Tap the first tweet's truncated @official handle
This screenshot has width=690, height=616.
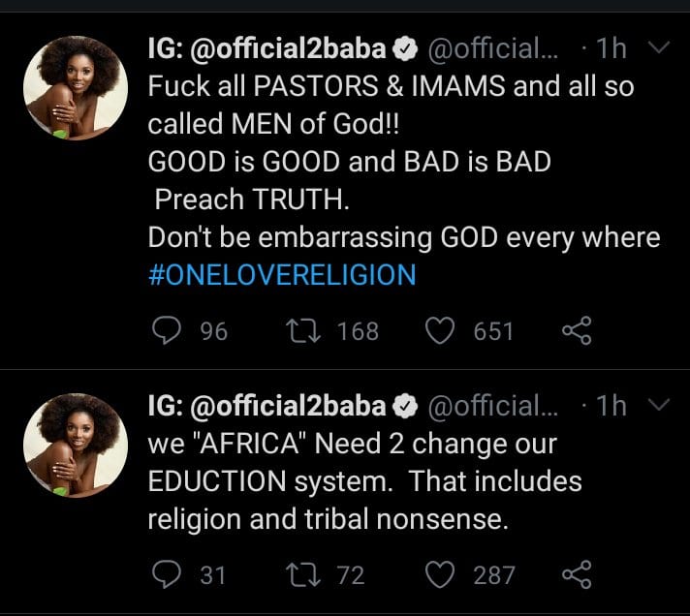coord(493,48)
